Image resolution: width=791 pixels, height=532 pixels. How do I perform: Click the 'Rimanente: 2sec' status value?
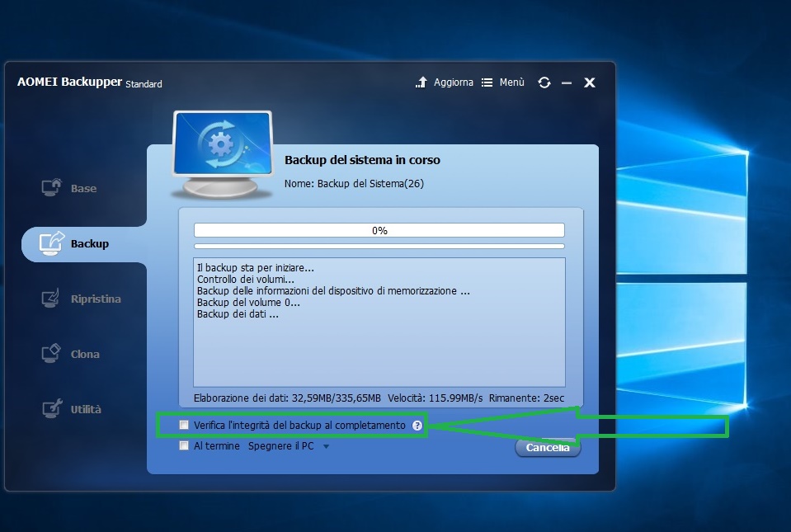[527, 398]
